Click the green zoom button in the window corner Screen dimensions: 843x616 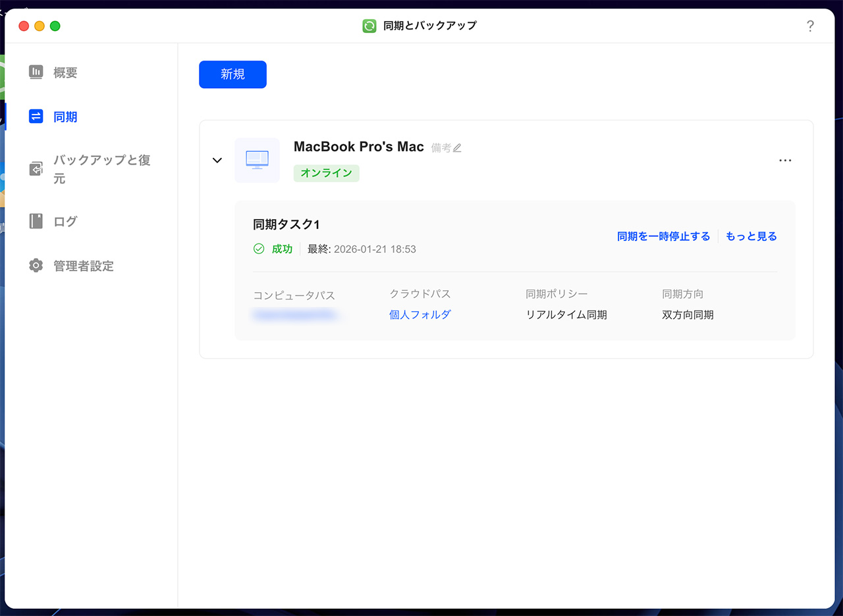pyautogui.click(x=55, y=26)
